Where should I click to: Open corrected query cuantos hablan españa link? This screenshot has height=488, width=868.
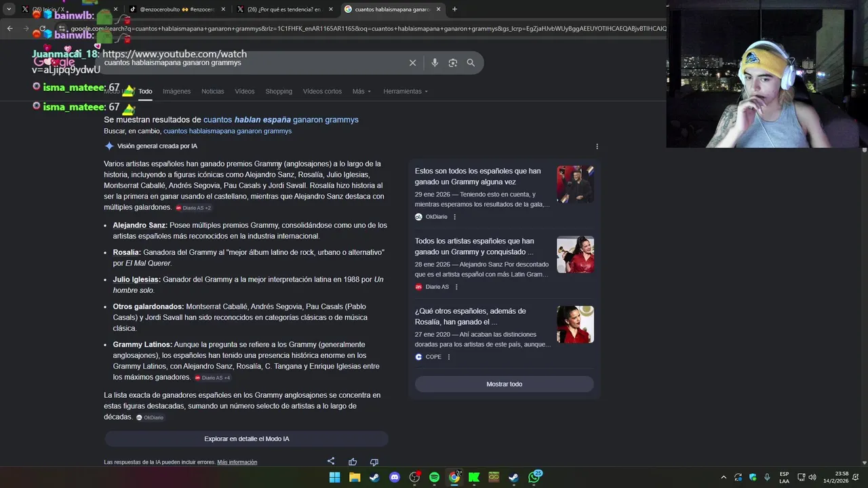(281, 120)
